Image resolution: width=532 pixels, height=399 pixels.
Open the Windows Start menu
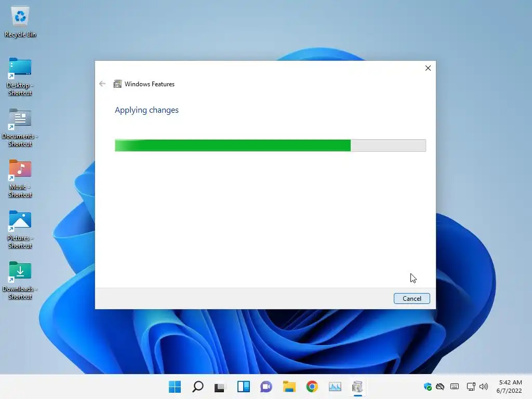coord(175,387)
